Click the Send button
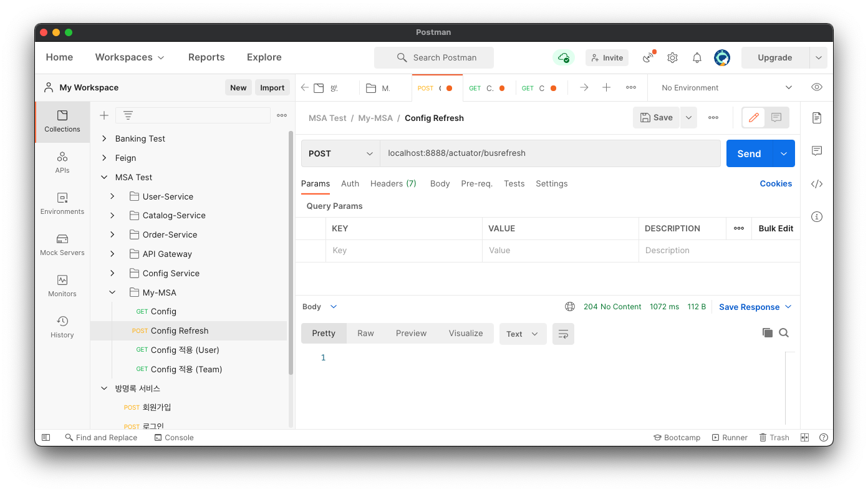The height and width of the screenshot is (492, 868). (749, 153)
